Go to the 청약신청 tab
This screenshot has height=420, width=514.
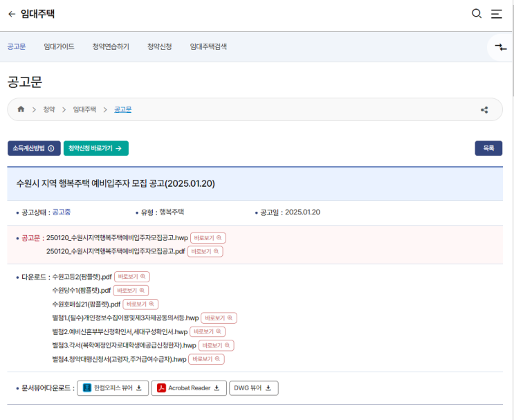coord(159,46)
